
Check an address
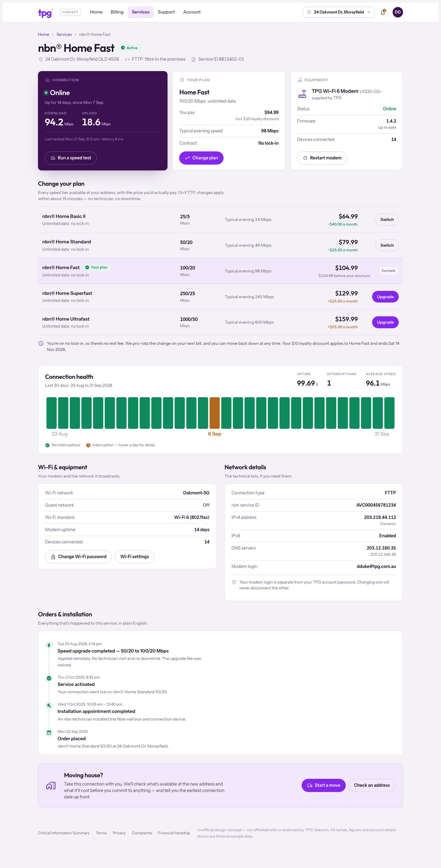pyautogui.click(x=372, y=786)
